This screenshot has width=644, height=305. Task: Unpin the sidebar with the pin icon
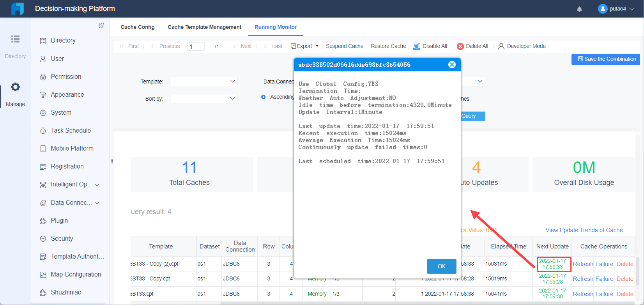point(101,25)
